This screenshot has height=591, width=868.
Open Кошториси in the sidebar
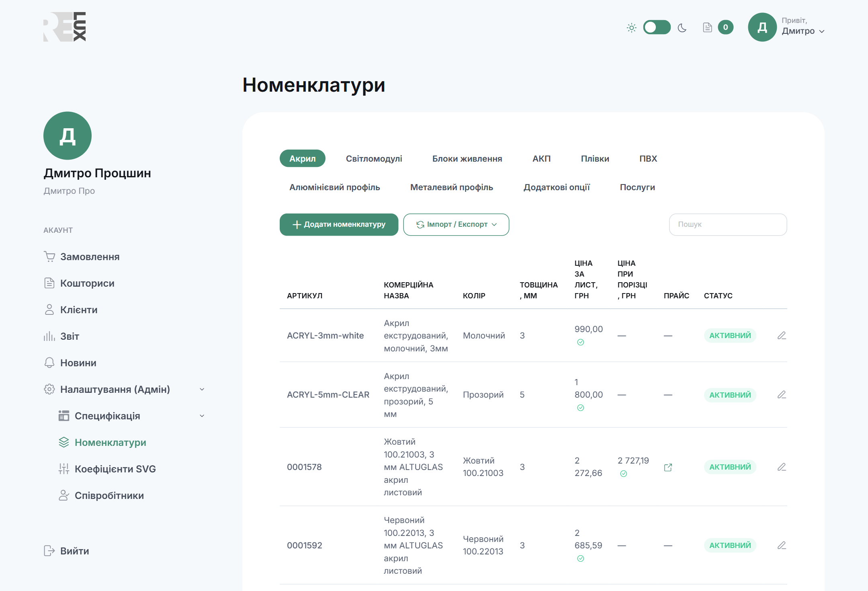tap(79, 283)
